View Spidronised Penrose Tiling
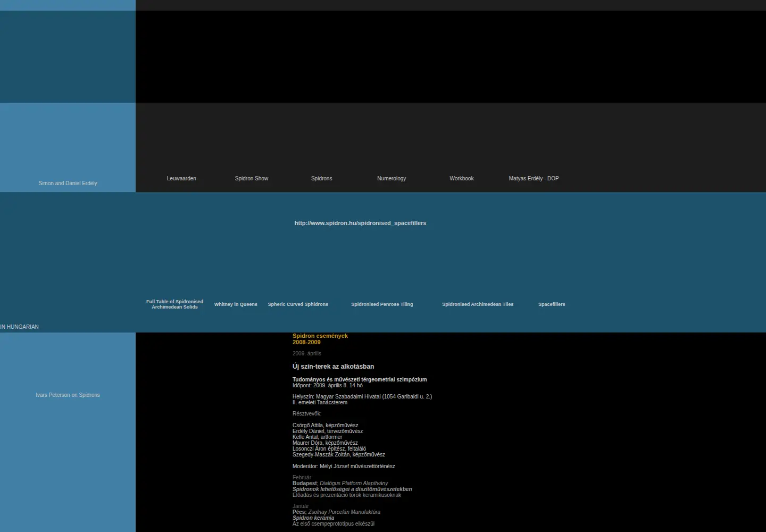 382,304
